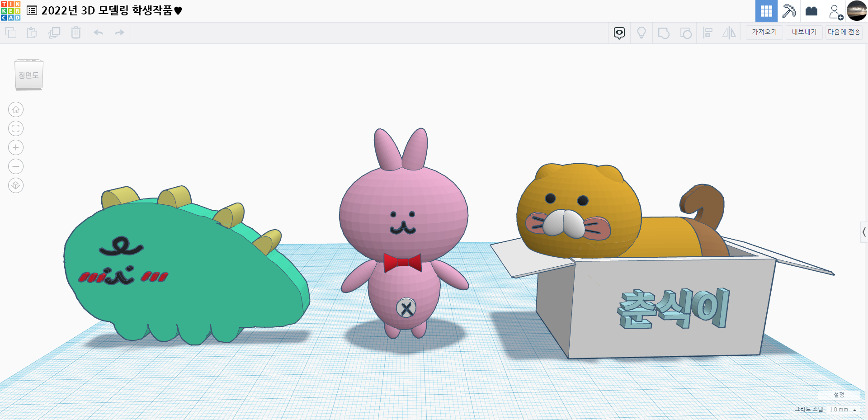Viewport: 868px width, 420px height.
Task: Open the 설정 workplane settings
Action: (x=839, y=395)
